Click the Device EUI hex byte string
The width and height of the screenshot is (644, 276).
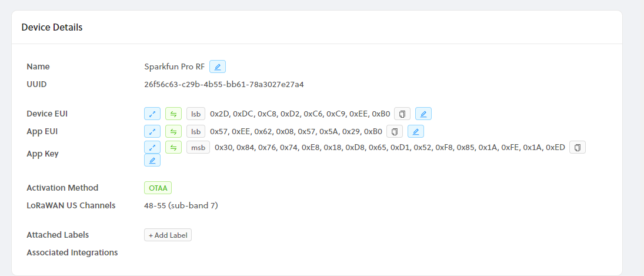pyautogui.click(x=299, y=114)
